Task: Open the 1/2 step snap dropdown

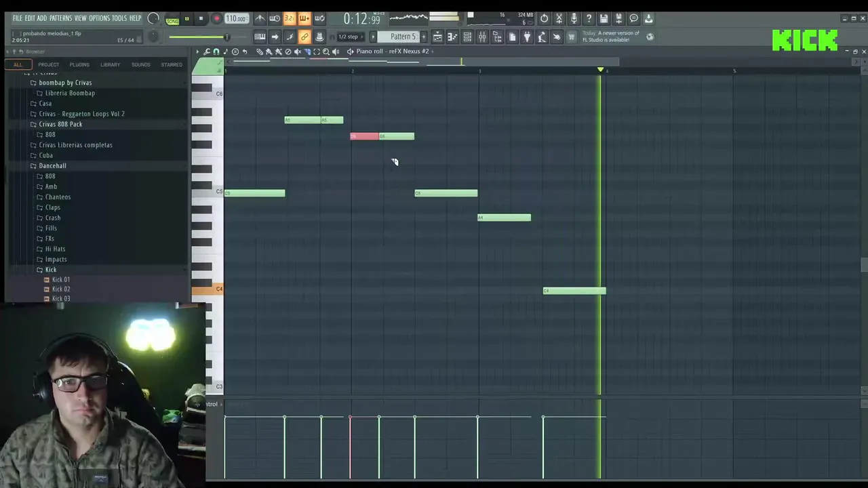Action: [351, 37]
